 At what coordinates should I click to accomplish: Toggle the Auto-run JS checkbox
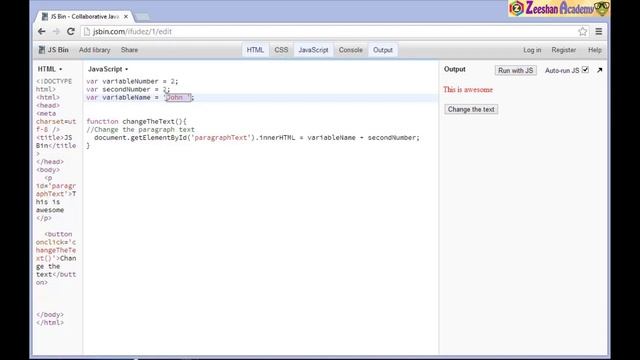[x=585, y=70]
